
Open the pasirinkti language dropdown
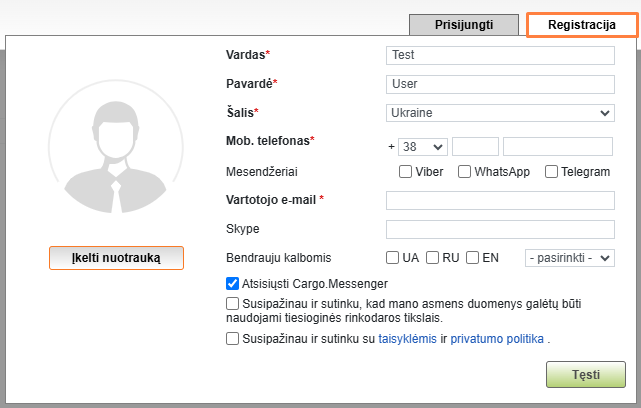click(x=569, y=258)
